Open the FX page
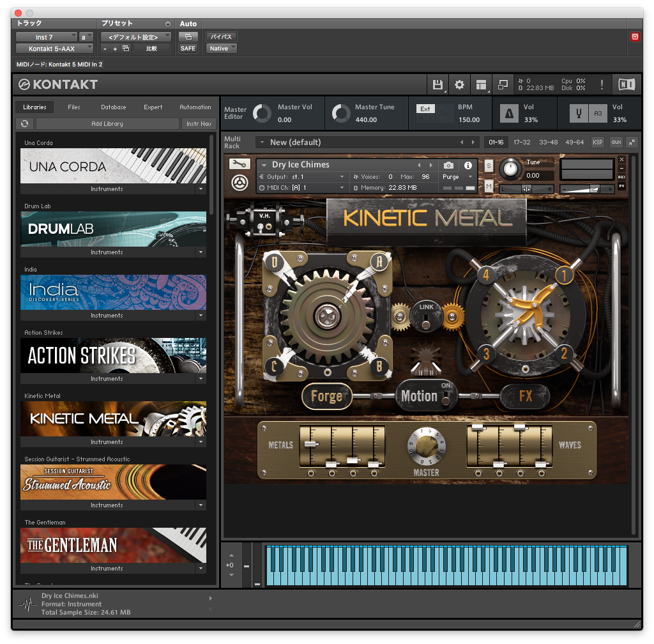Image resolution: width=654 pixels, height=644 pixels. click(525, 396)
